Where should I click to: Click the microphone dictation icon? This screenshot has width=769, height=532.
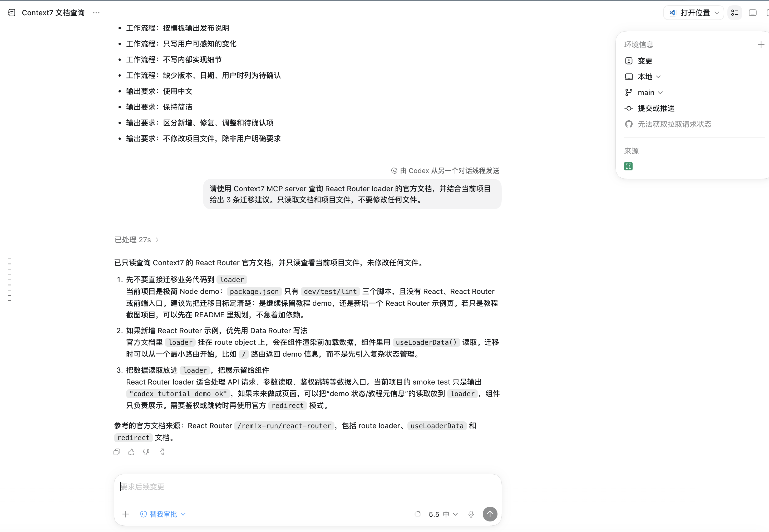(x=471, y=514)
